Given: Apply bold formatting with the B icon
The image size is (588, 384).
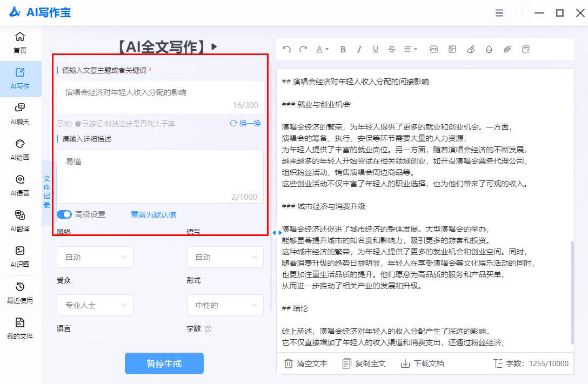Looking at the screenshot, I should [x=343, y=49].
